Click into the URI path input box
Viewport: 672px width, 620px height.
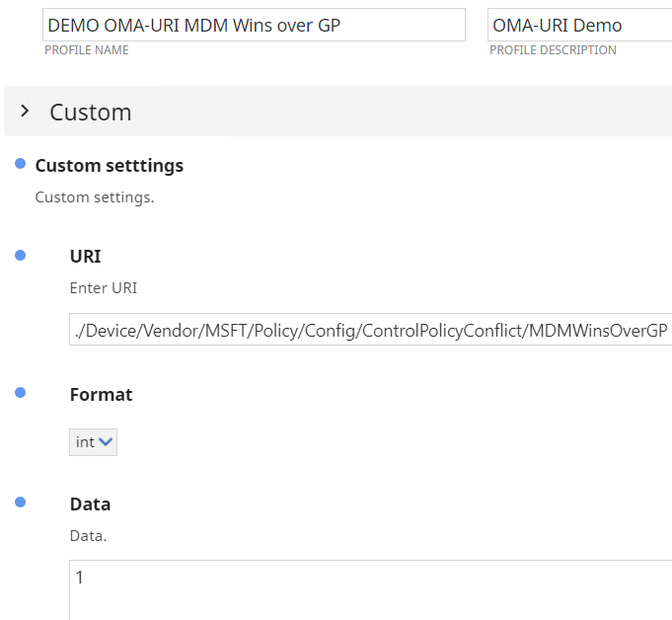pos(370,330)
